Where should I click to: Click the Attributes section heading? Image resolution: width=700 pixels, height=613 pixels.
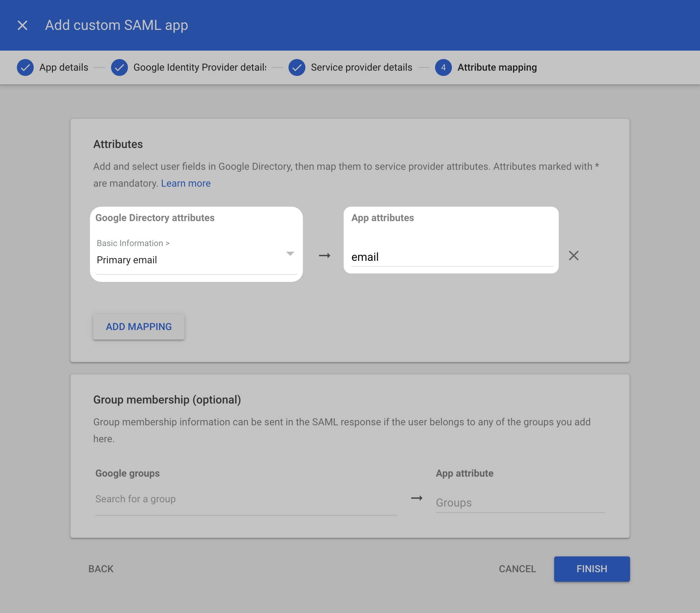pos(118,144)
